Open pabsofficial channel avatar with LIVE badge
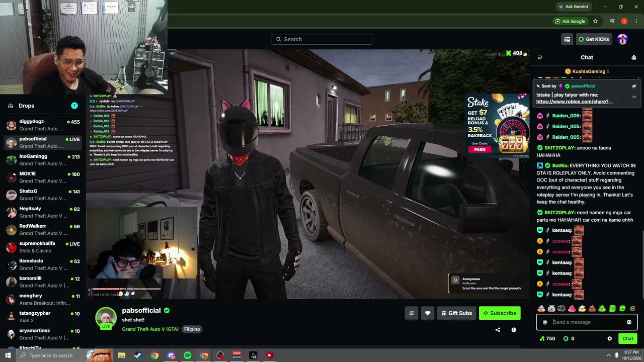644x362 pixels. [106, 319]
